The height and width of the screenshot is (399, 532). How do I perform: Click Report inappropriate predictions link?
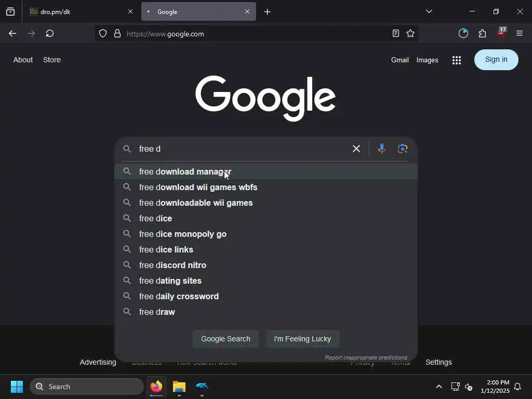(x=366, y=357)
